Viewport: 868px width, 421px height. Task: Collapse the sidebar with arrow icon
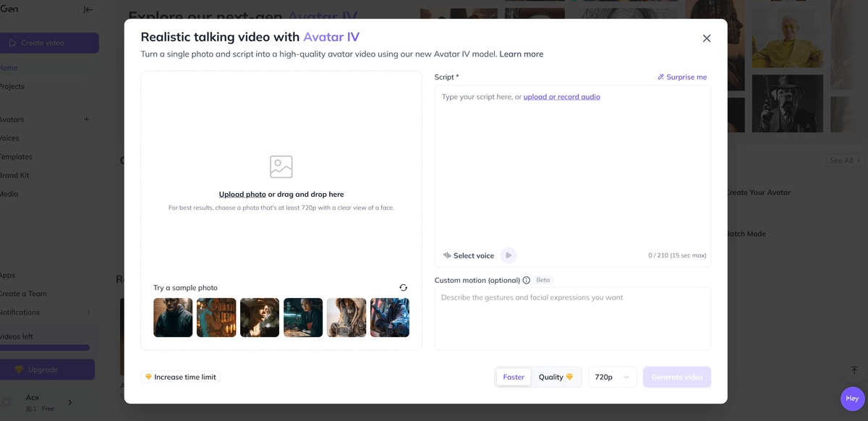coord(88,9)
